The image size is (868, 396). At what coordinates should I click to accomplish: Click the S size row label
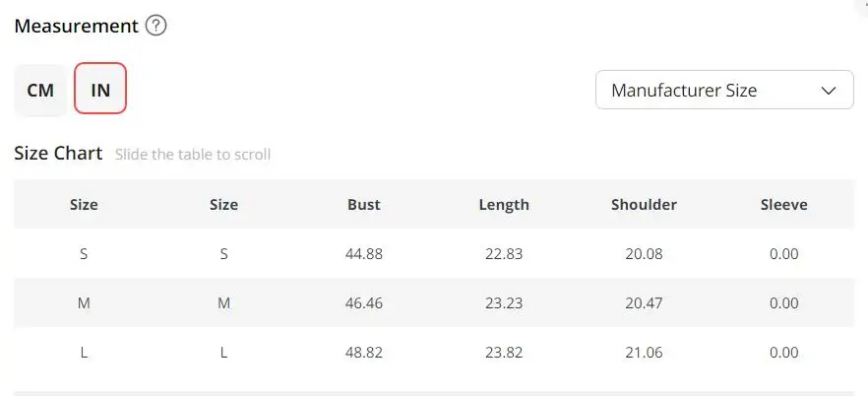click(84, 254)
